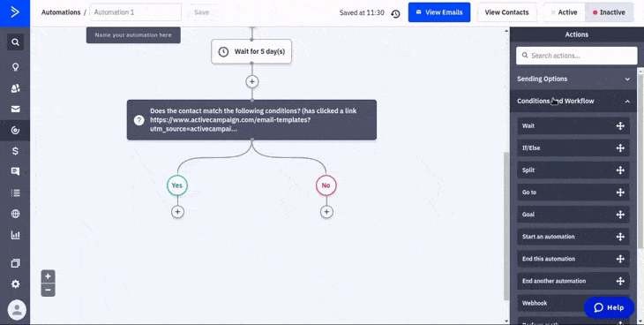Click the ActiveCampaign logo icon

pyautogui.click(x=15, y=12)
